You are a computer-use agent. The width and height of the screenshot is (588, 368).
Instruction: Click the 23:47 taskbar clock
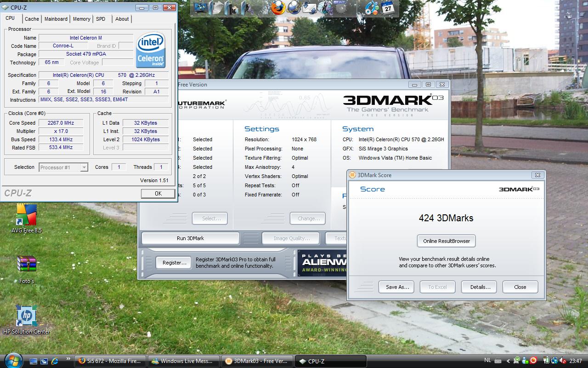(x=576, y=361)
